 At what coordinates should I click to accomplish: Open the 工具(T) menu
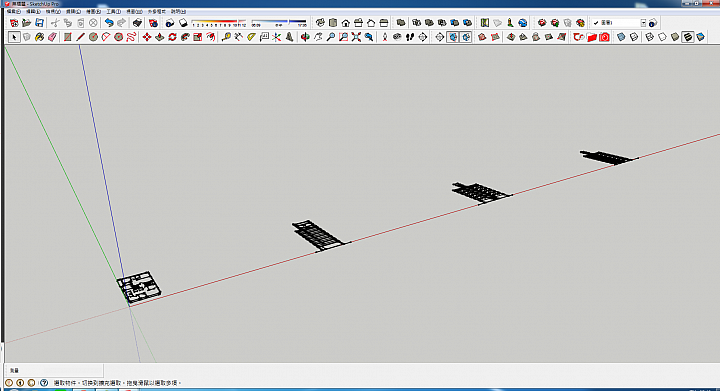(114, 11)
